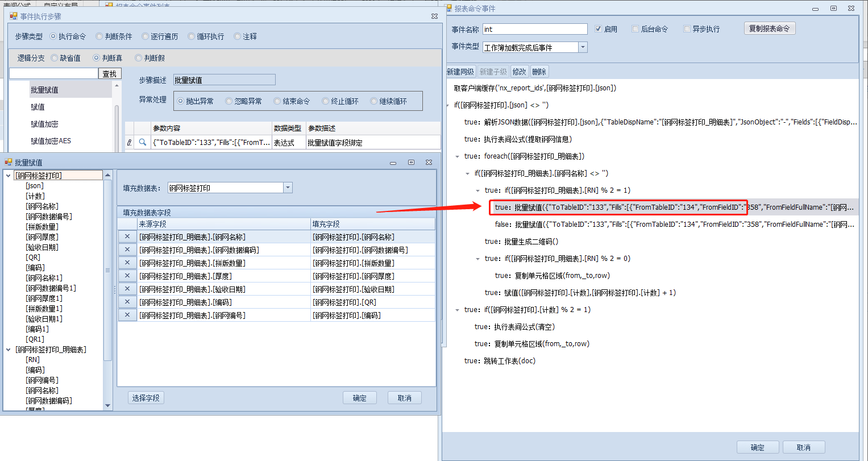Viewport: 868px width, 461px height.
Task: Click the pencil edit icon in the parameter row
Action: pos(130,143)
